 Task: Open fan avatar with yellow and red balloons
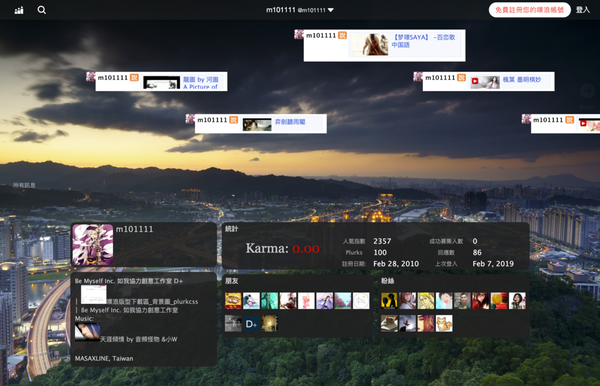coord(499,301)
